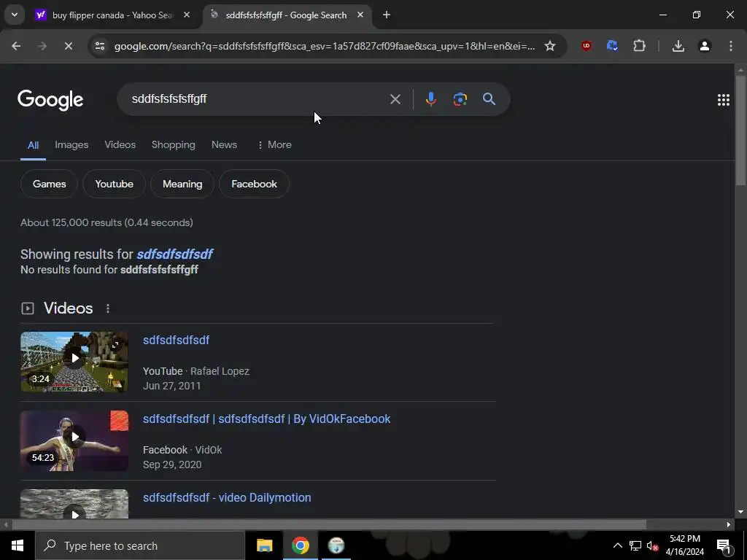Open File Explorer from taskbar

tap(264, 545)
